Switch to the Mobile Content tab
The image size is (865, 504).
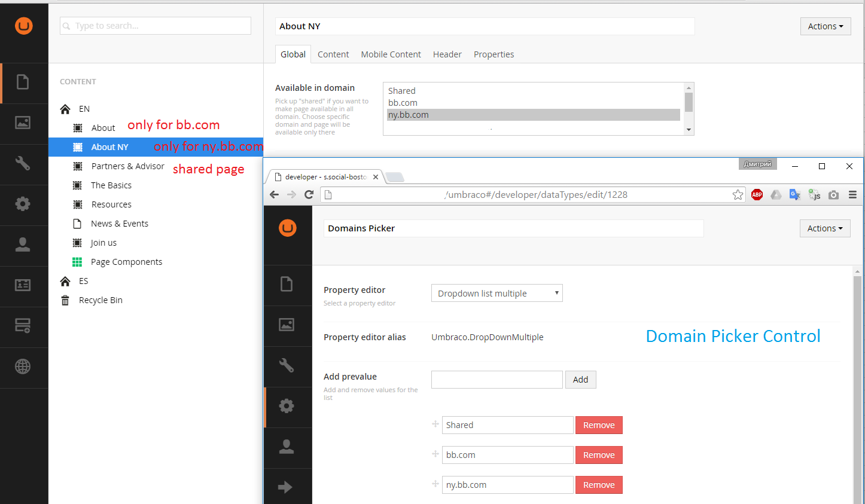tap(391, 54)
